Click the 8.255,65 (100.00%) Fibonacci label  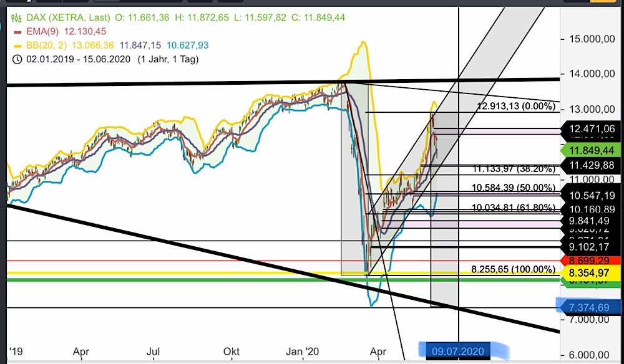point(512,269)
